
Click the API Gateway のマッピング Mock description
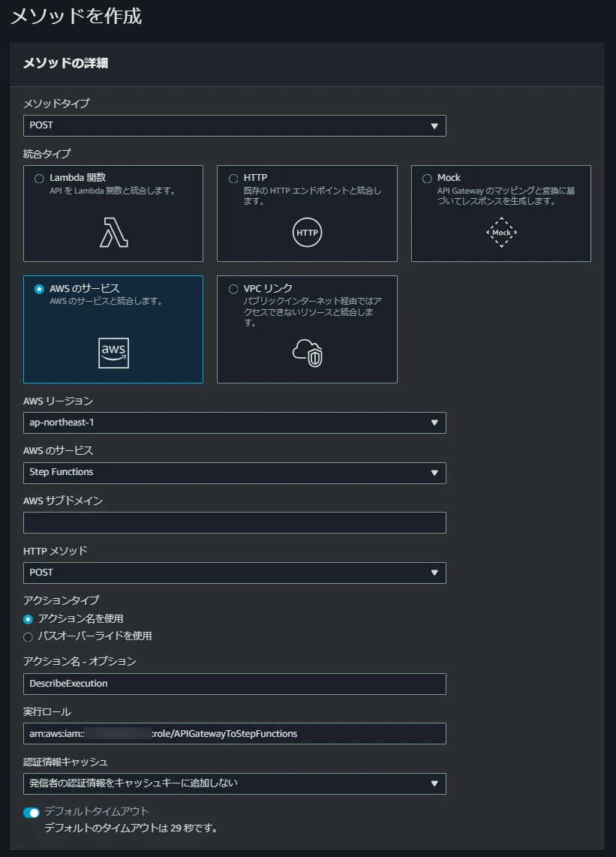[506, 196]
